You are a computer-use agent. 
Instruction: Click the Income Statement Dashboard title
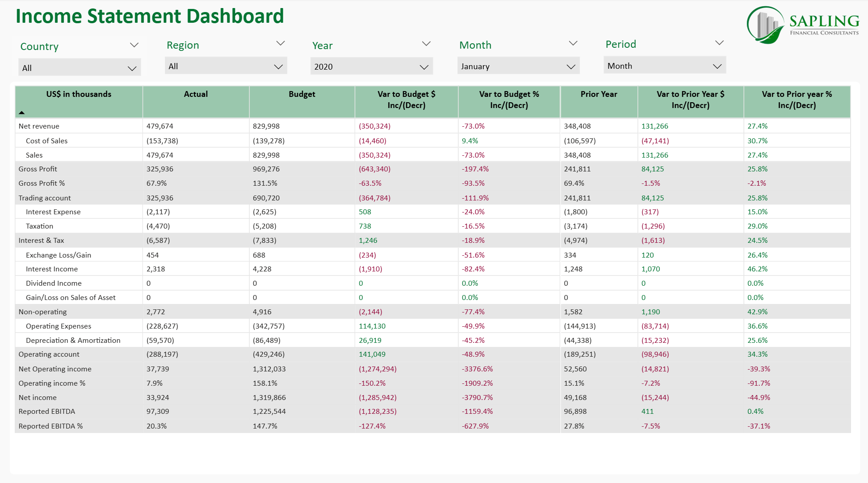pos(150,17)
